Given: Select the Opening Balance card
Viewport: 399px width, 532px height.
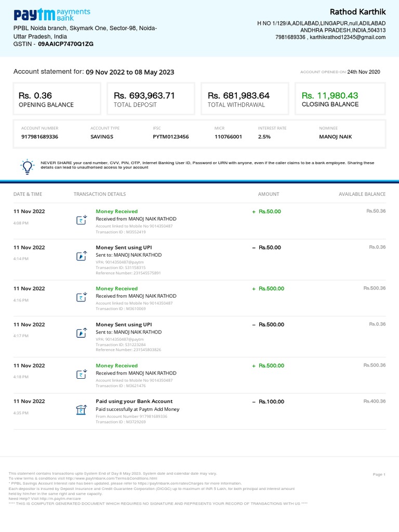Looking at the screenshot, I should [57, 99].
